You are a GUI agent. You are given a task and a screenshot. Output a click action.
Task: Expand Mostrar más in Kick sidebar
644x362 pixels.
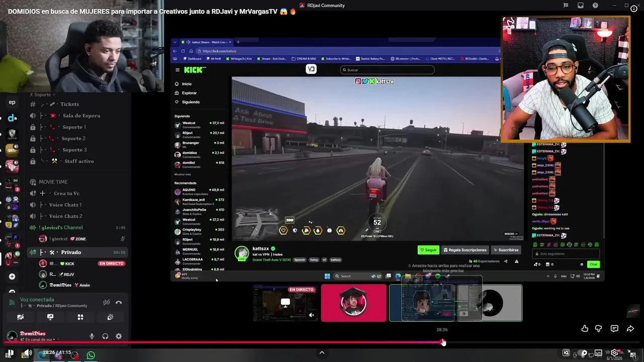183,174
